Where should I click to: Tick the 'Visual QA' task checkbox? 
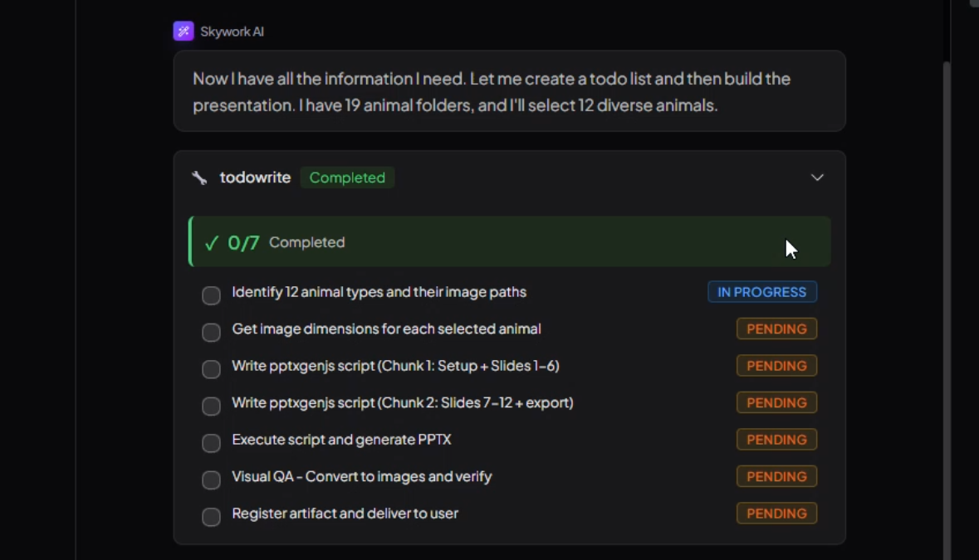click(x=212, y=480)
